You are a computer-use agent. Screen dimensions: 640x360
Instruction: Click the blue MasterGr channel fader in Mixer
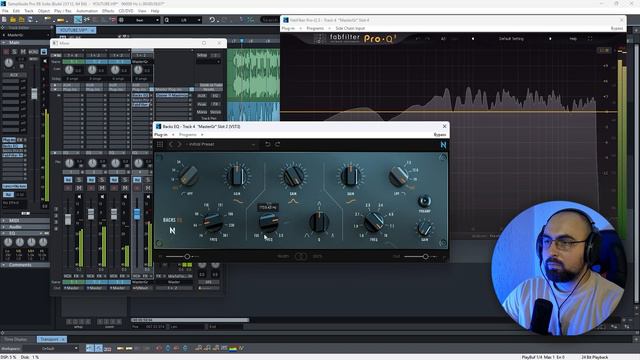[137, 214]
